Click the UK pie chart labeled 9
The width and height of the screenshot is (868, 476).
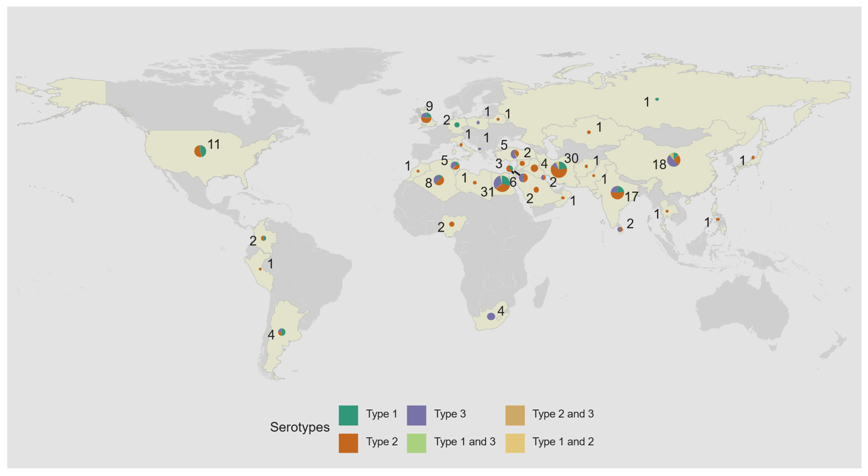[x=426, y=118]
